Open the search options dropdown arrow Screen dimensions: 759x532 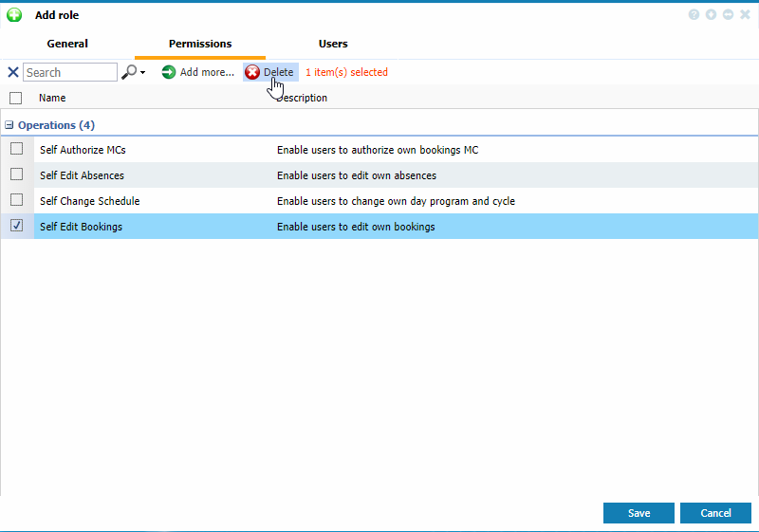pos(143,73)
